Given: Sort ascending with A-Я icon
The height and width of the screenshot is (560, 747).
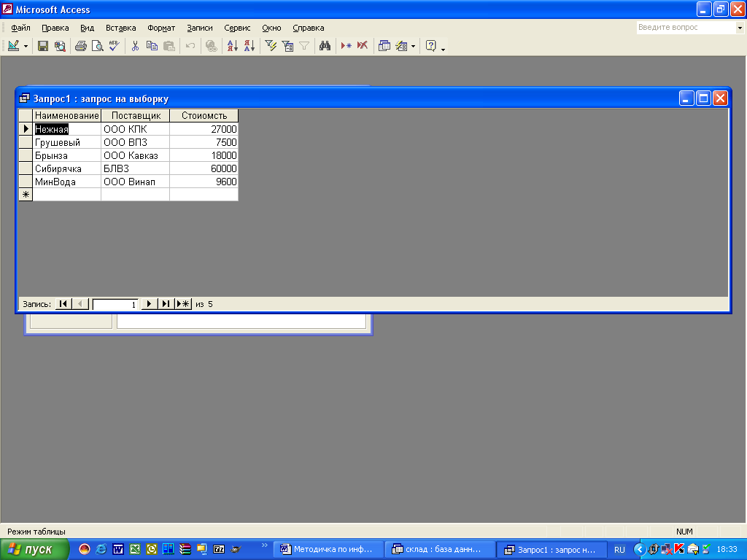Looking at the screenshot, I should [233, 46].
